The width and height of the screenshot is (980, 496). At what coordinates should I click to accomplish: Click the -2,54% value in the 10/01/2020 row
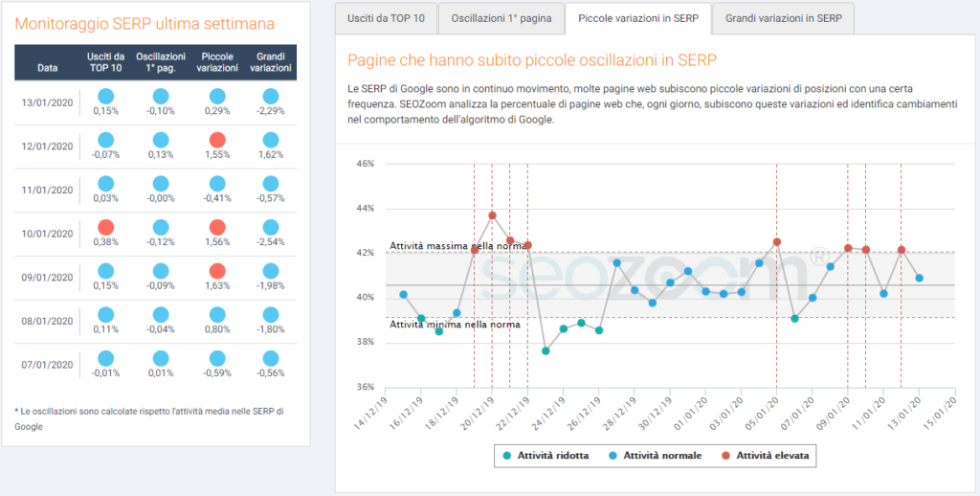tap(271, 242)
